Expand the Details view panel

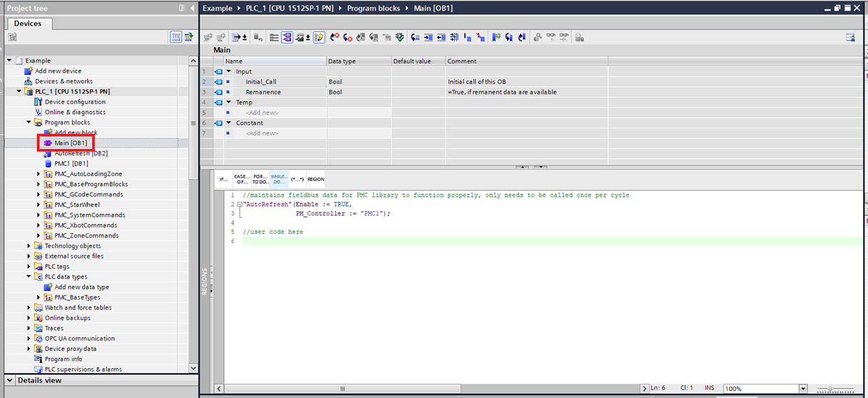pyautogui.click(x=9, y=380)
